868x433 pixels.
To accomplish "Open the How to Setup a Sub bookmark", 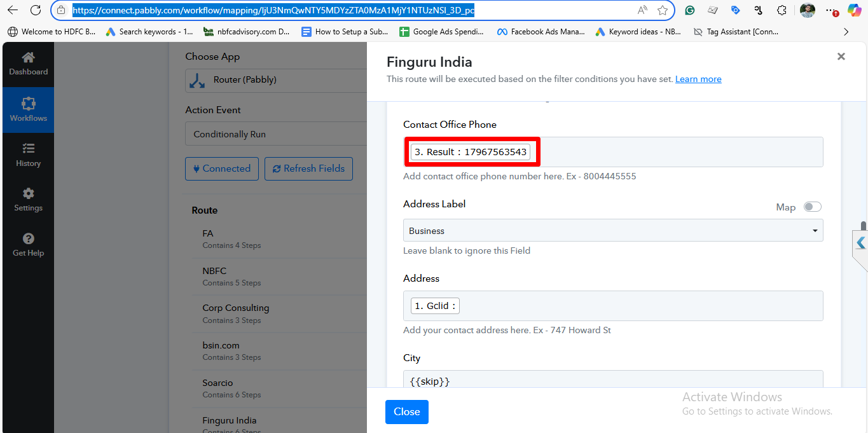I will coord(345,31).
